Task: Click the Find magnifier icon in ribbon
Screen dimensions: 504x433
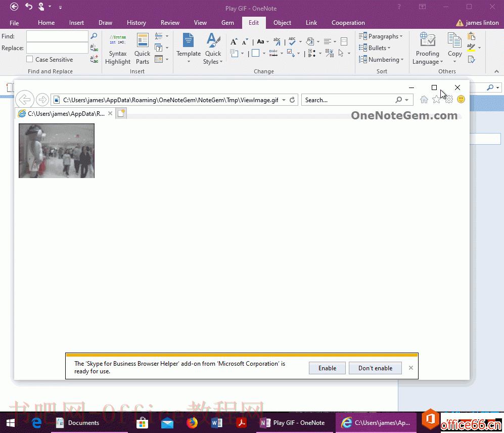Action: [94, 36]
